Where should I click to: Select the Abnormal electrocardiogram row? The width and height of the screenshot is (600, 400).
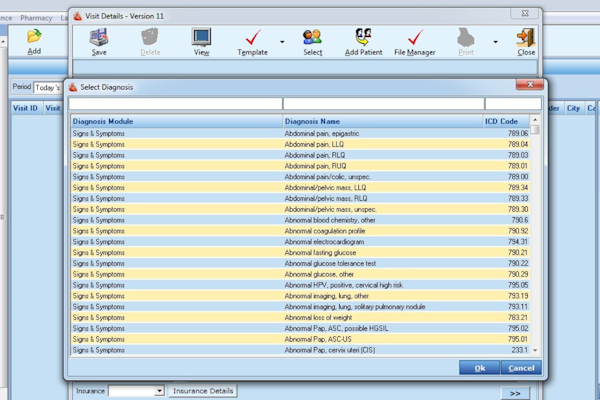tap(300, 241)
